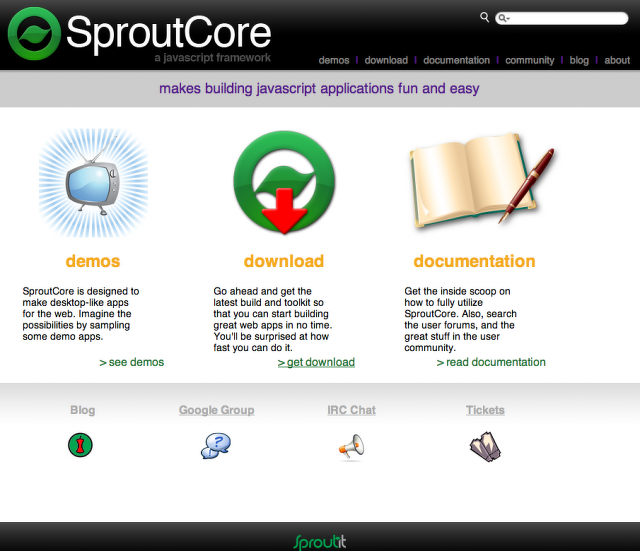Click the speech bubble Google Group icon
This screenshot has height=551, width=640.
[216, 445]
